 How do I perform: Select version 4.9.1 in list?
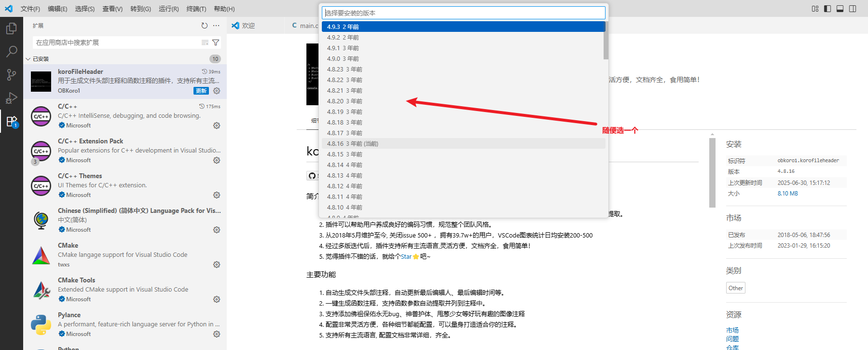[463, 48]
